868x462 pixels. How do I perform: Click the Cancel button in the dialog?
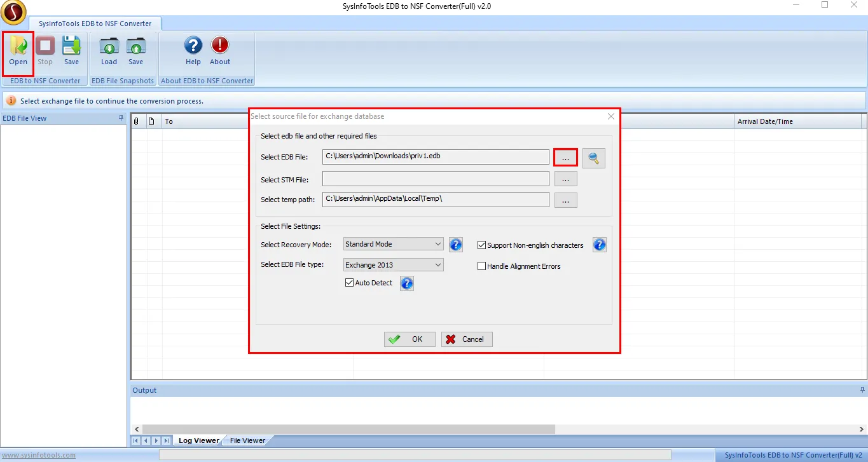pos(467,339)
